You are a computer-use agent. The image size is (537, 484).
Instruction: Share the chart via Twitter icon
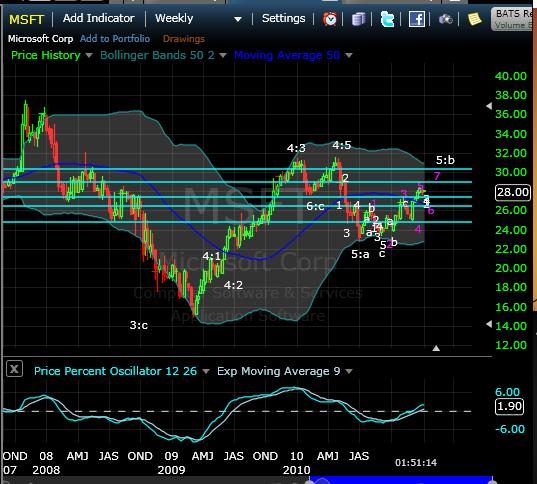tap(387, 19)
